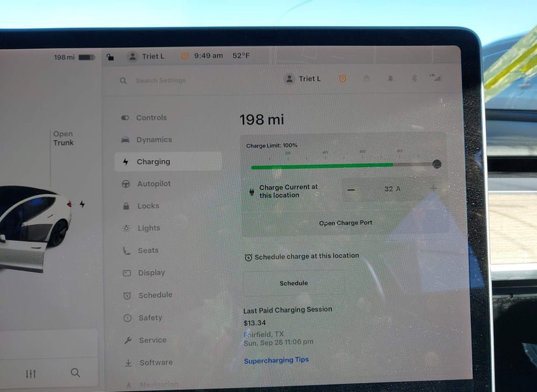
Task: Tap the 9:49 am clock
Action: (208, 56)
